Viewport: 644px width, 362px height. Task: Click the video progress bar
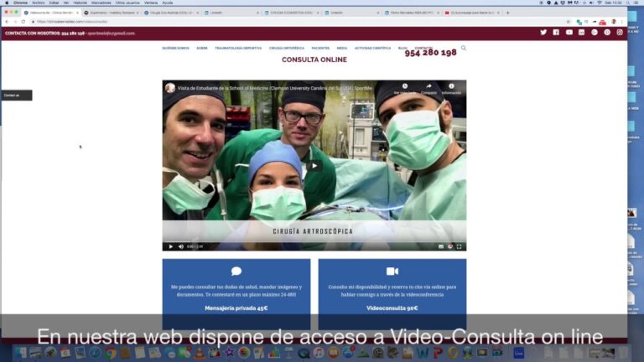coord(314,241)
